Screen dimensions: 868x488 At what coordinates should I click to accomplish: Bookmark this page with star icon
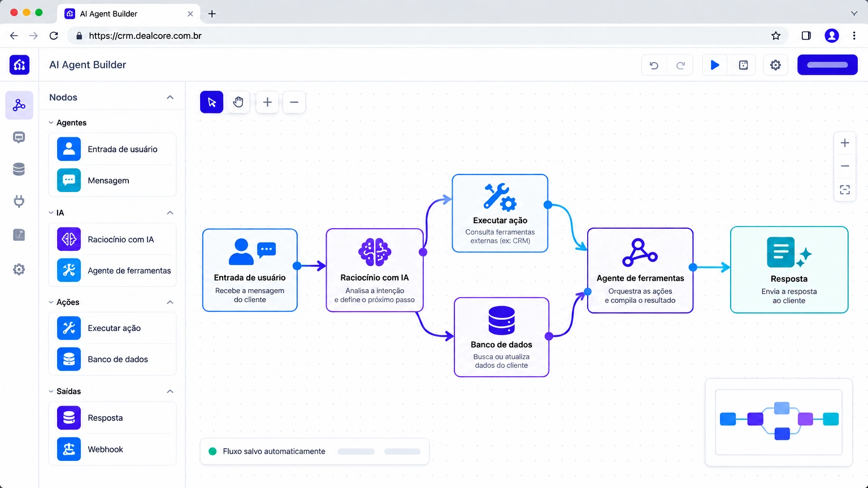point(776,36)
